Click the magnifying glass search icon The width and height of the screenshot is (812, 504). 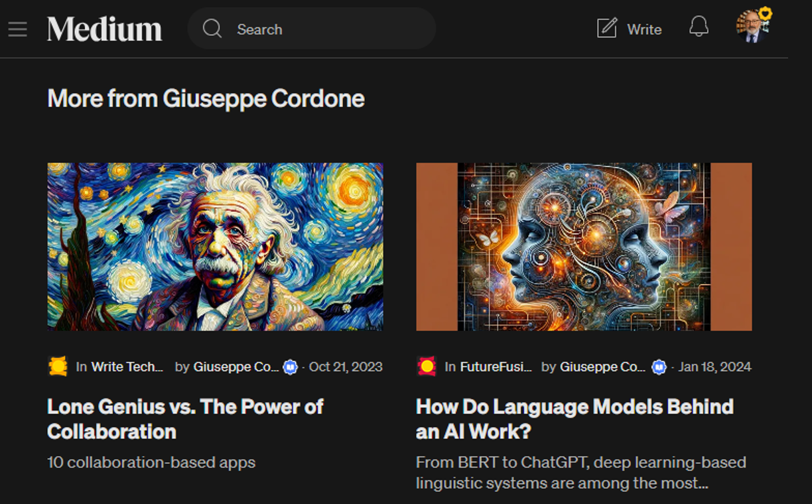coord(212,29)
